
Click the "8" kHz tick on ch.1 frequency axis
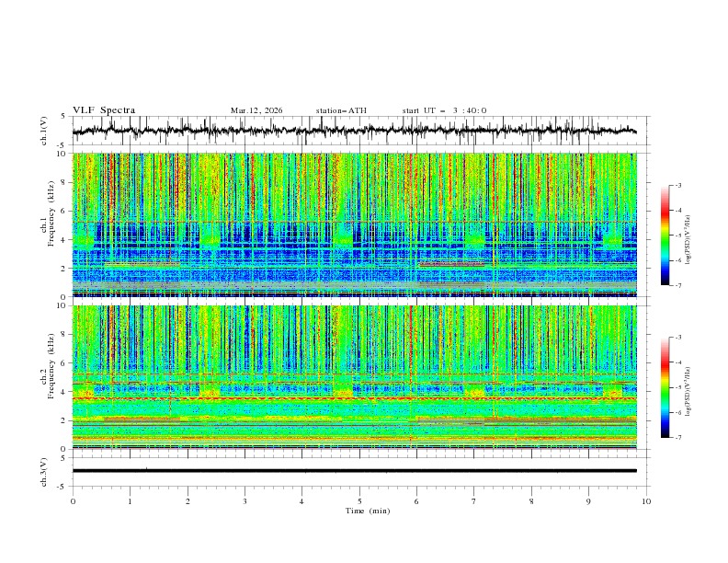click(x=64, y=182)
